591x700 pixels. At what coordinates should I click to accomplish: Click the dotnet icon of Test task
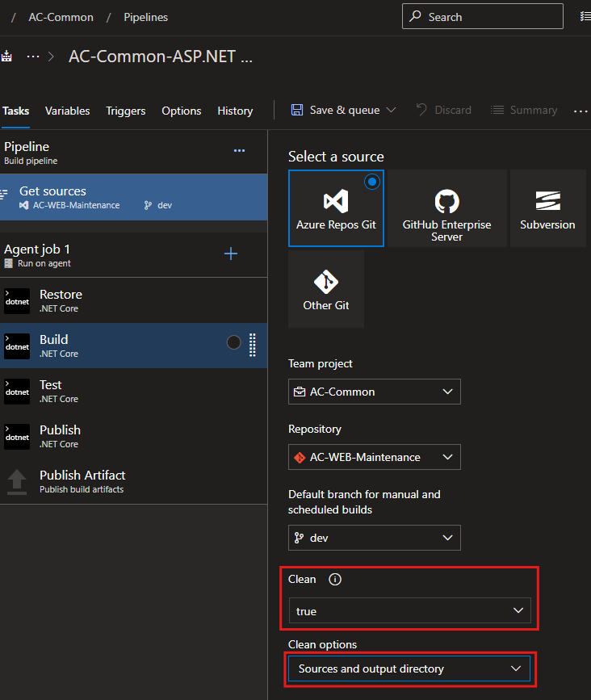pos(17,392)
